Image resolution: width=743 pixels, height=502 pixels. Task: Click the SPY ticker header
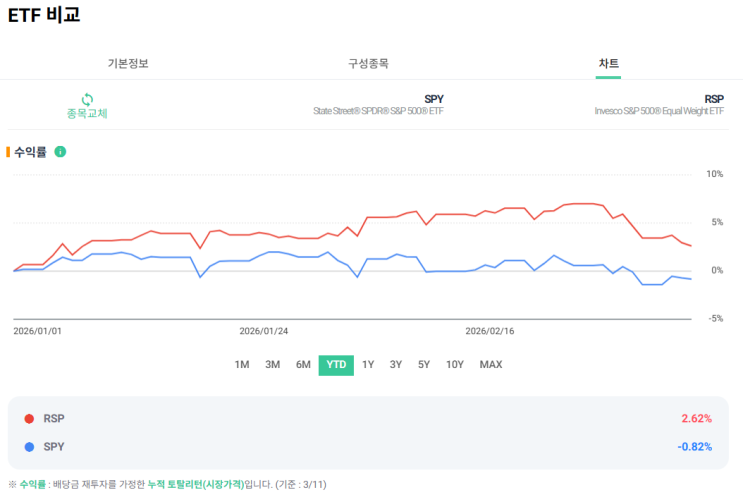click(434, 99)
